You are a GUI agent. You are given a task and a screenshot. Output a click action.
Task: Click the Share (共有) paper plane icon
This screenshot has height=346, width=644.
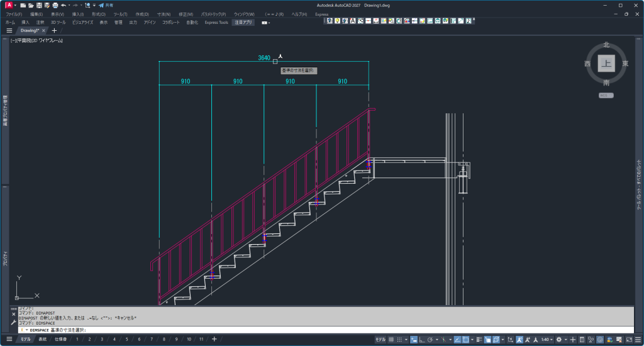tap(101, 5)
